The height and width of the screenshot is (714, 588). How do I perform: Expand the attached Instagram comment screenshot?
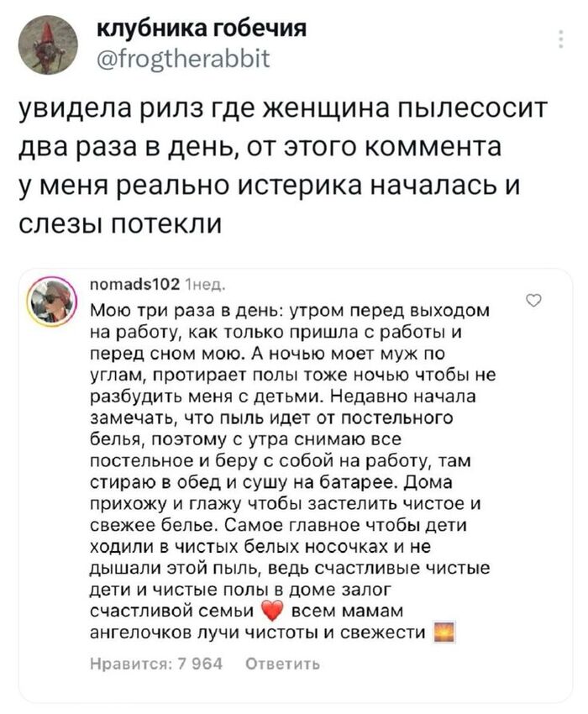(x=295, y=485)
